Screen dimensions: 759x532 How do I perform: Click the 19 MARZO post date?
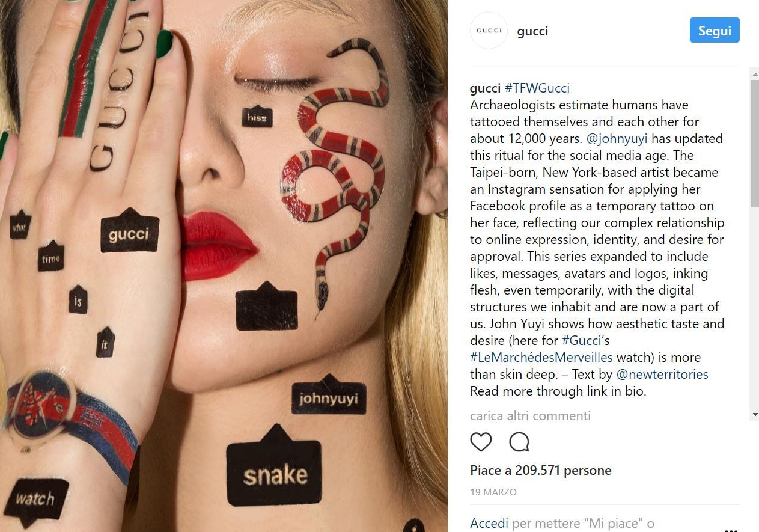pos(493,492)
